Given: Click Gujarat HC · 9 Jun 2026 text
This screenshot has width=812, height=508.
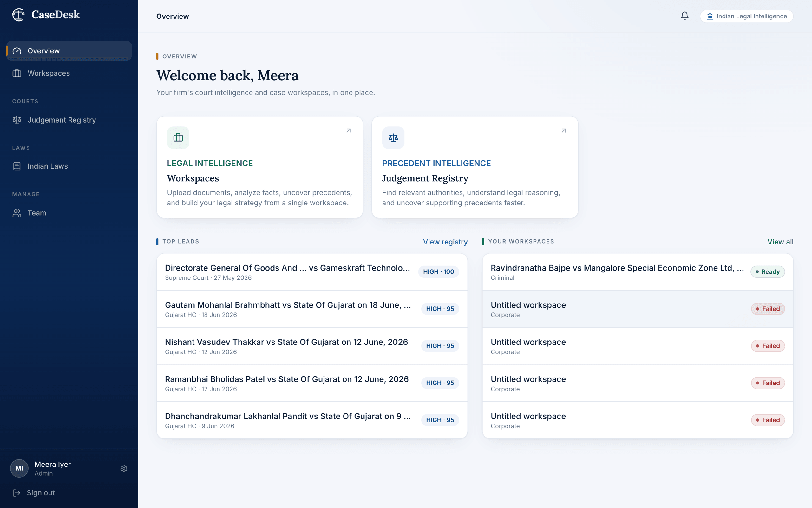Looking at the screenshot, I should [x=200, y=426].
